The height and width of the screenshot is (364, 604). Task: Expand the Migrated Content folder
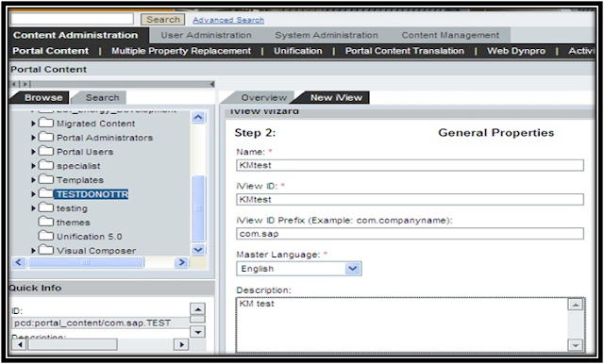[x=33, y=124]
